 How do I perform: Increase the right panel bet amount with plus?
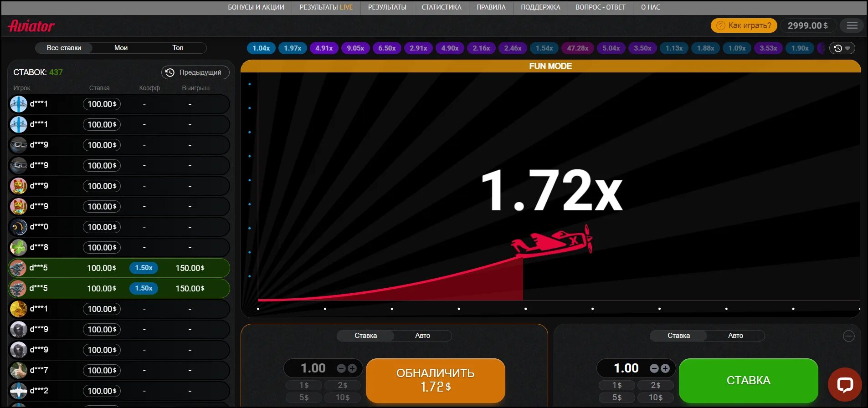pos(665,368)
